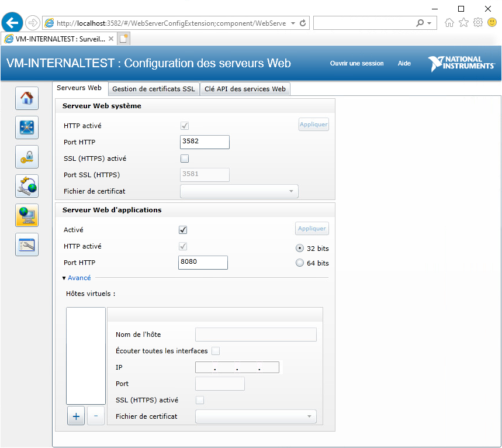Open system server Fichier de certificat dropdown
The width and height of the screenshot is (502, 448).
point(239,191)
